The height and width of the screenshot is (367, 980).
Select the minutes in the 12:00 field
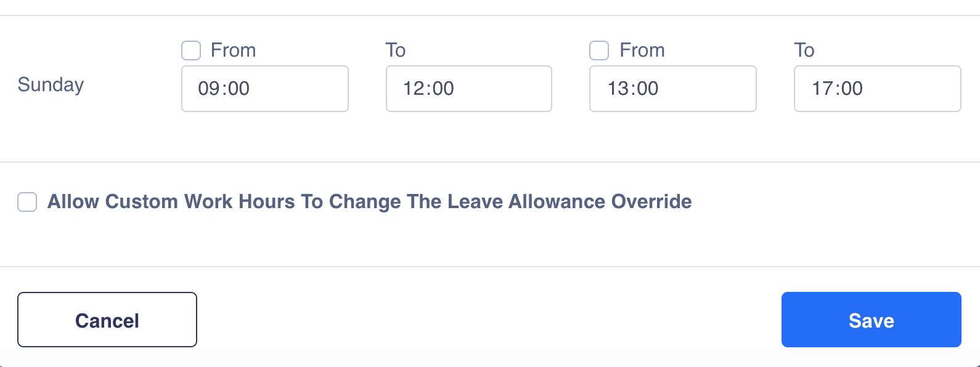click(443, 89)
